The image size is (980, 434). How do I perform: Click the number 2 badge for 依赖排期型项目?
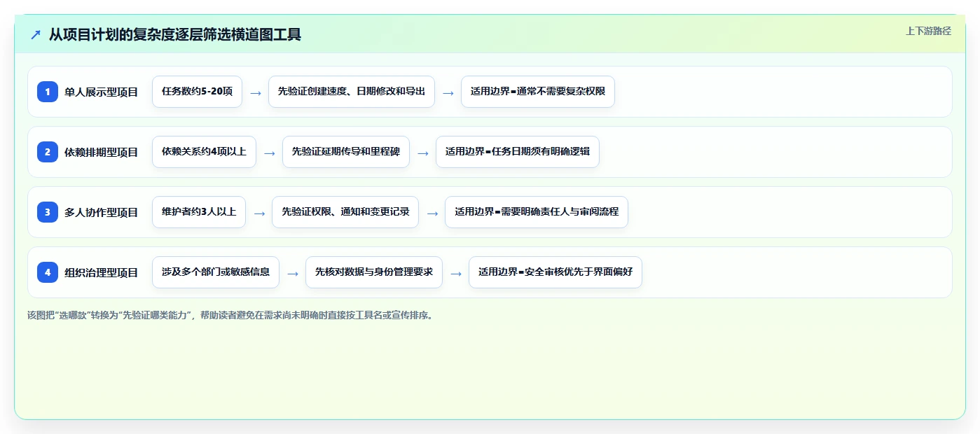48,152
